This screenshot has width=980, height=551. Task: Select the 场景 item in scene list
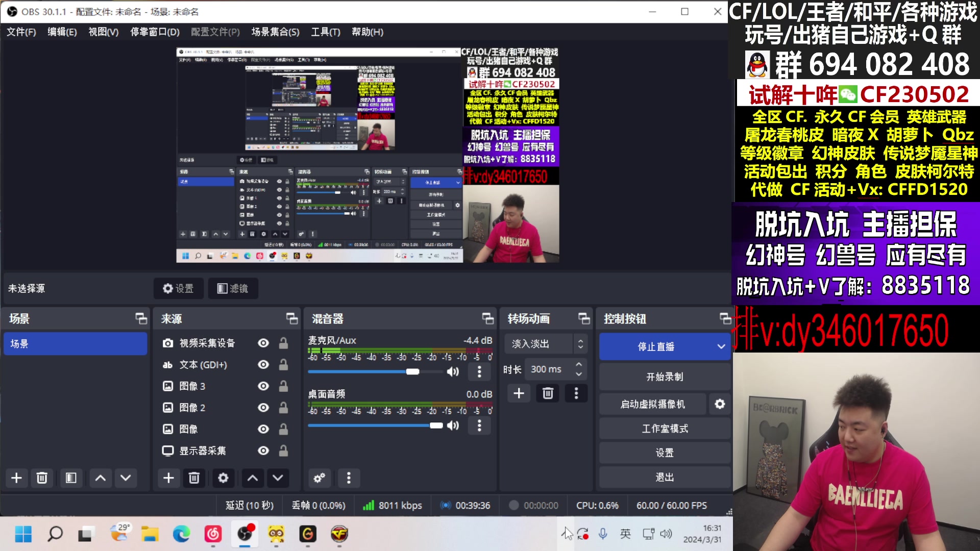point(75,344)
